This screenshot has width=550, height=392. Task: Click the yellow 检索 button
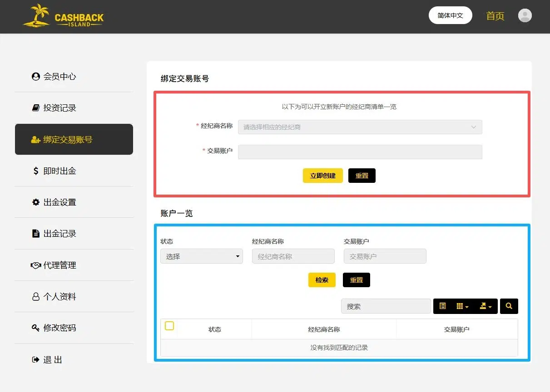(322, 280)
